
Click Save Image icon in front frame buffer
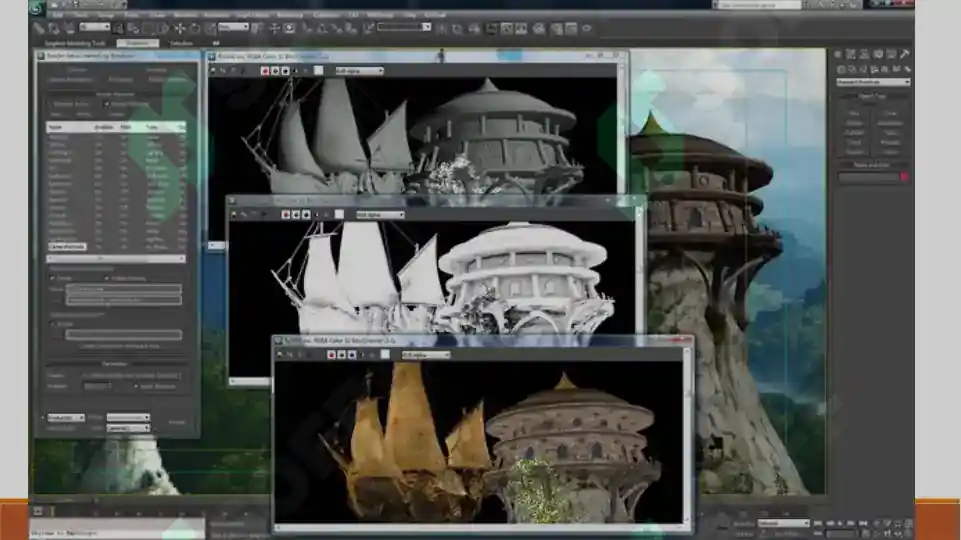[279, 355]
